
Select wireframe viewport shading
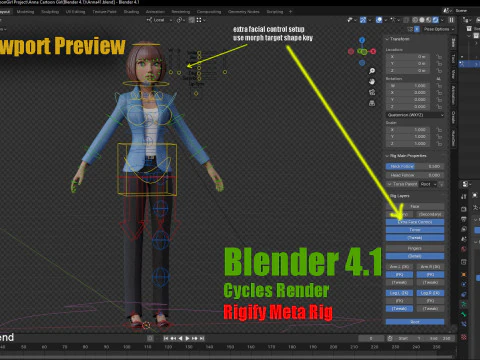(415, 20)
